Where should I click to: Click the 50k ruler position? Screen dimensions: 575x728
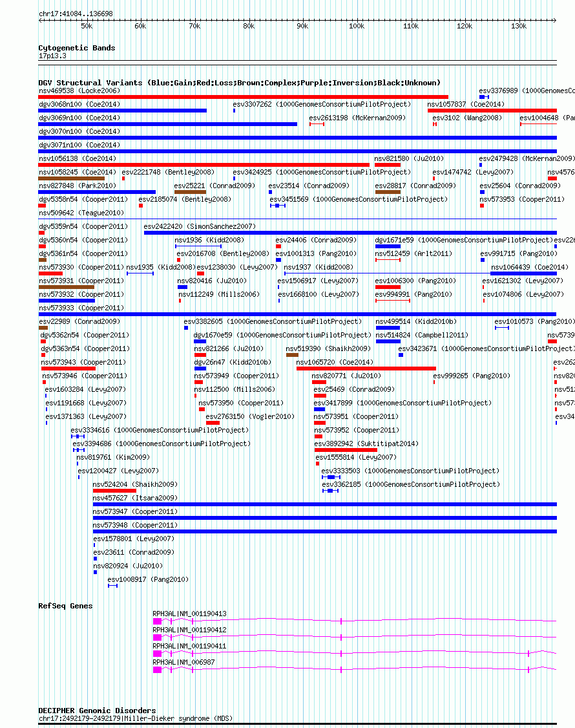[x=87, y=26]
